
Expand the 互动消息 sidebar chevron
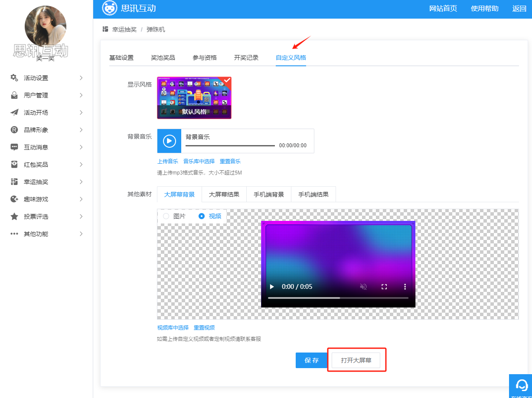[x=81, y=147]
